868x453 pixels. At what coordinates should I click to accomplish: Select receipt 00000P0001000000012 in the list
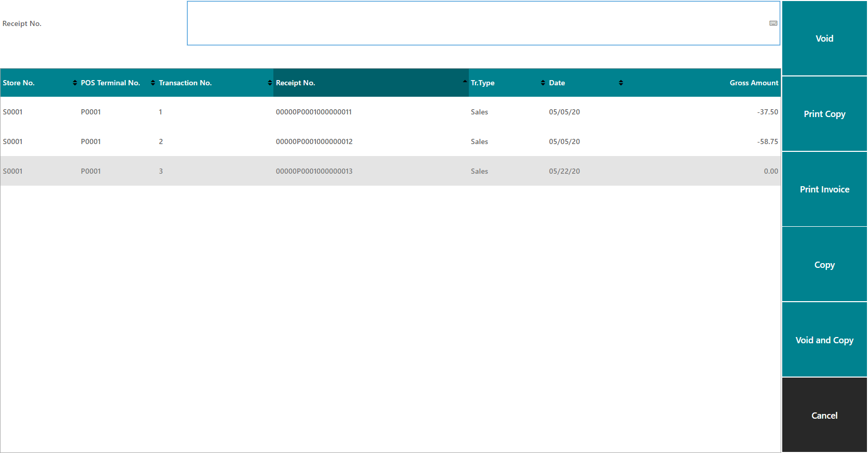314,142
